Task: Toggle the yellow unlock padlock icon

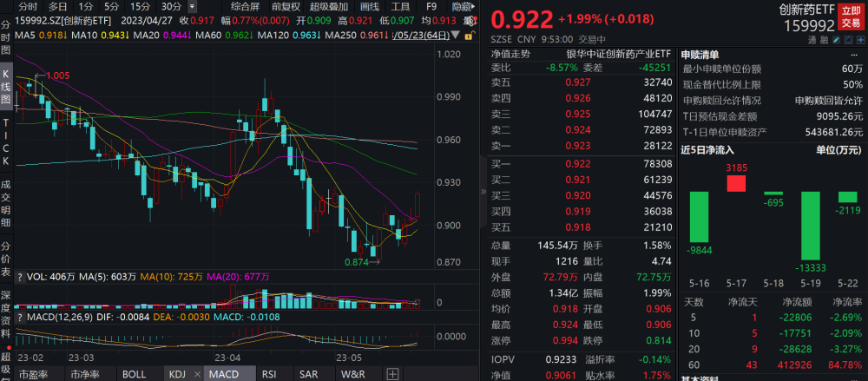Action: pyautogui.click(x=469, y=36)
